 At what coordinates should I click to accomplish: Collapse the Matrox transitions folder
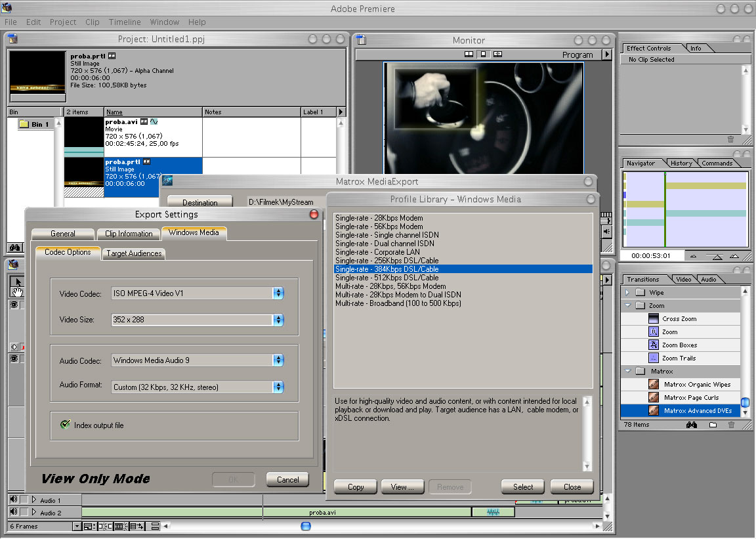[x=628, y=371]
